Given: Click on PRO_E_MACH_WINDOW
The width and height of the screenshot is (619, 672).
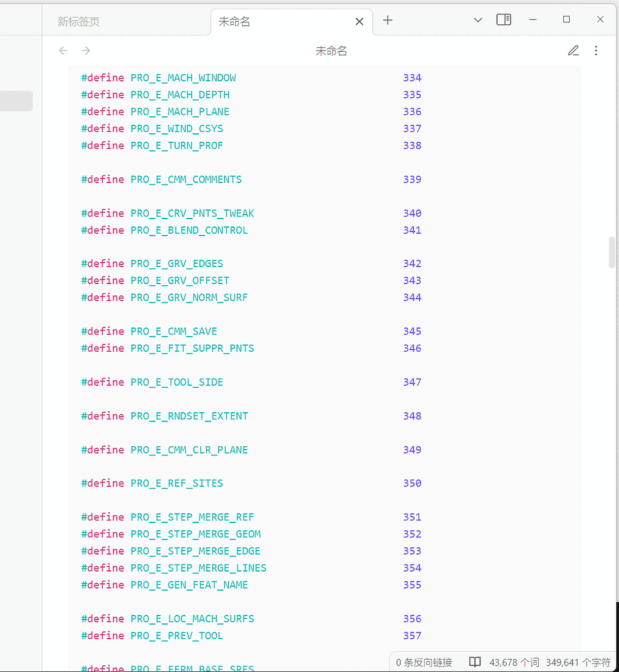Looking at the screenshot, I should pyautogui.click(x=183, y=78).
